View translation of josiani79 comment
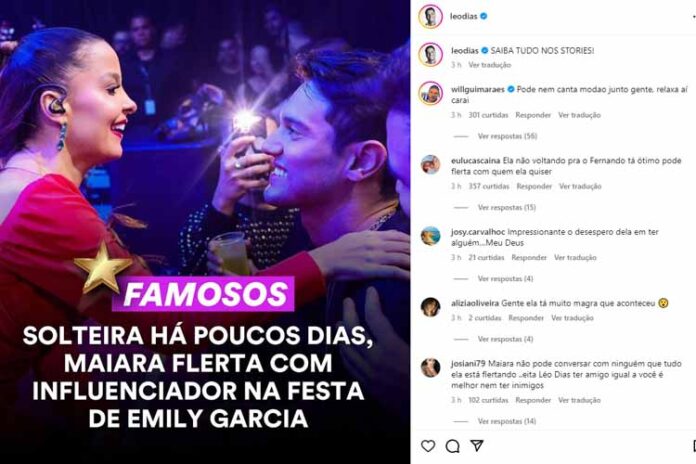 point(579,400)
